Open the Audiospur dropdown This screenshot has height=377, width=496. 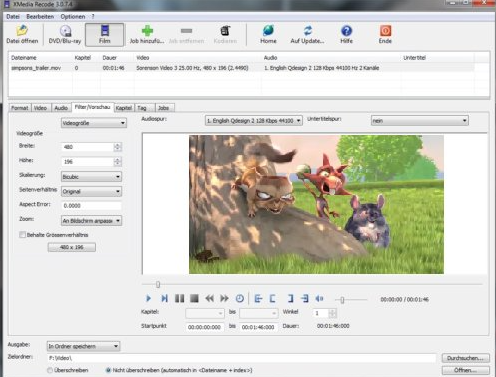254,121
